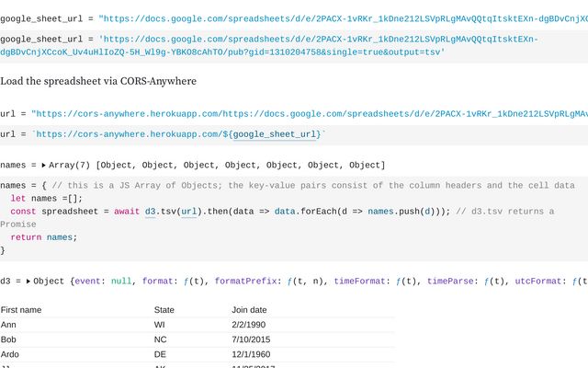588x368 pixels.
Task: Click the 'State' column header
Action: coord(164,310)
